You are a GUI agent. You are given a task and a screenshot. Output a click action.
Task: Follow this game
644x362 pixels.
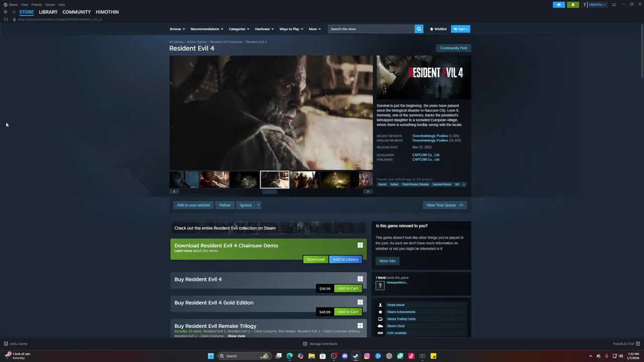(x=225, y=205)
